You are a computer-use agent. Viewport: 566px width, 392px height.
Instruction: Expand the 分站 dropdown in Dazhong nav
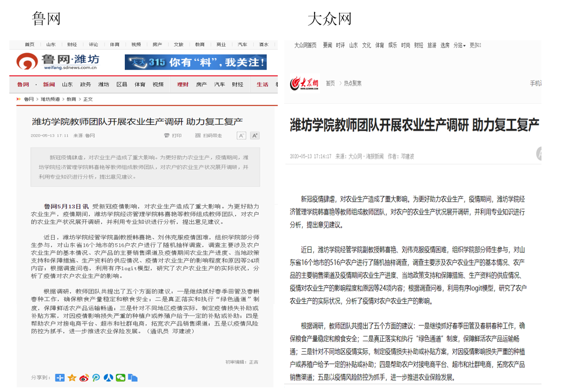[460, 45]
